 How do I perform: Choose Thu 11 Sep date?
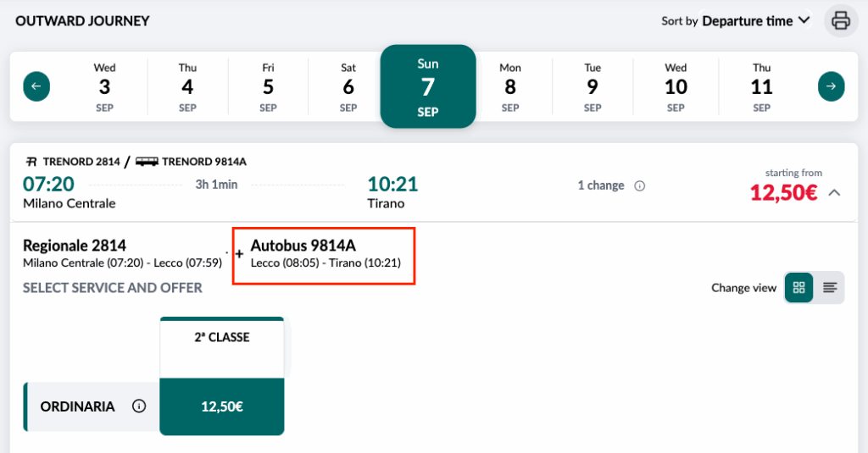[x=761, y=87]
